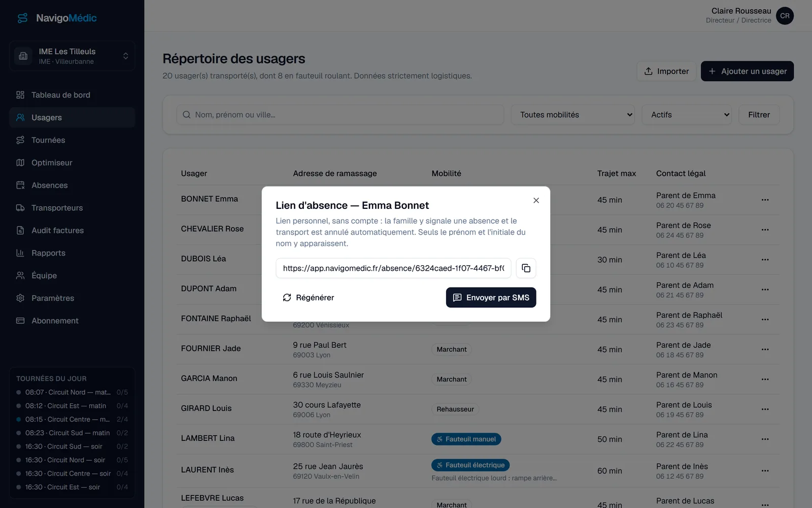
Task: Click the Importer button
Action: click(x=666, y=71)
